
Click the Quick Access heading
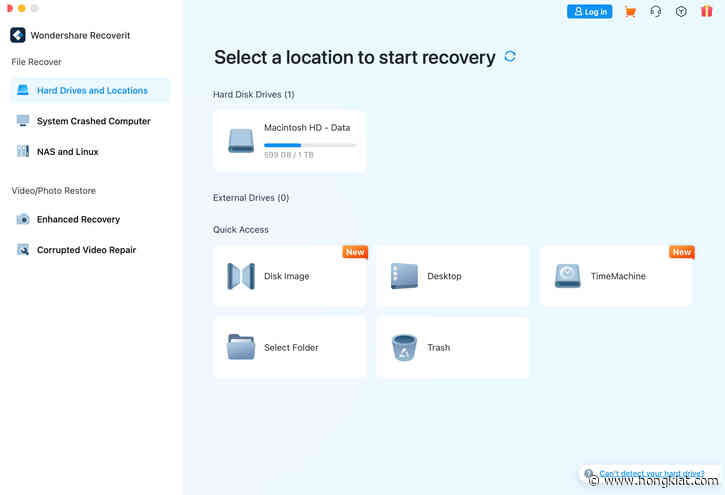click(x=240, y=230)
